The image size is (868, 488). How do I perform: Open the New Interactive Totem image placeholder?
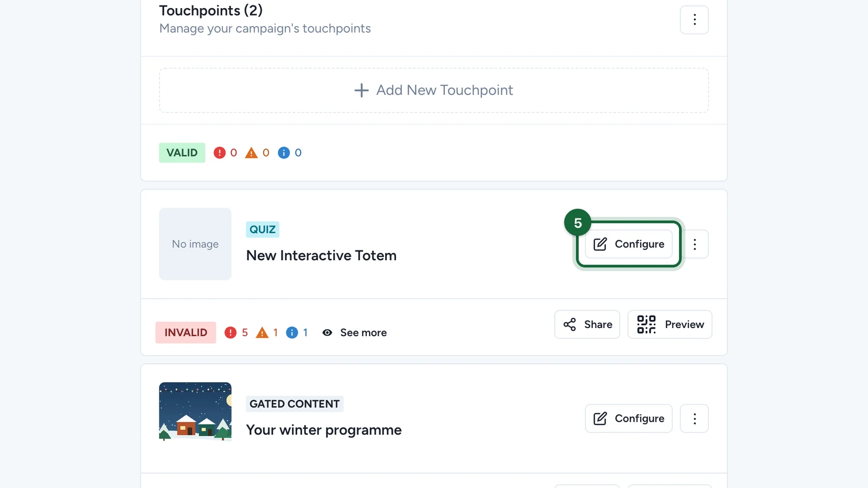(195, 244)
